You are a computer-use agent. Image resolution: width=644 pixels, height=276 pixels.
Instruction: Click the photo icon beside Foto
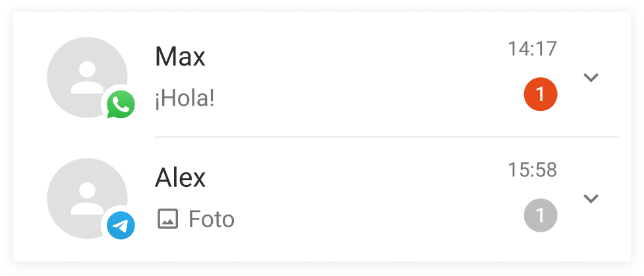167,219
